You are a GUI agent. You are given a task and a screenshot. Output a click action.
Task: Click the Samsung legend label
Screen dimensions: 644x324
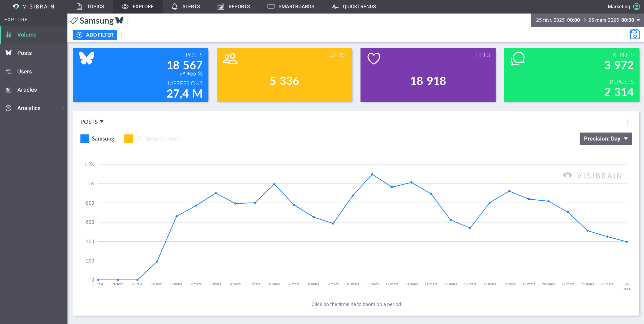click(x=103, y=139)
